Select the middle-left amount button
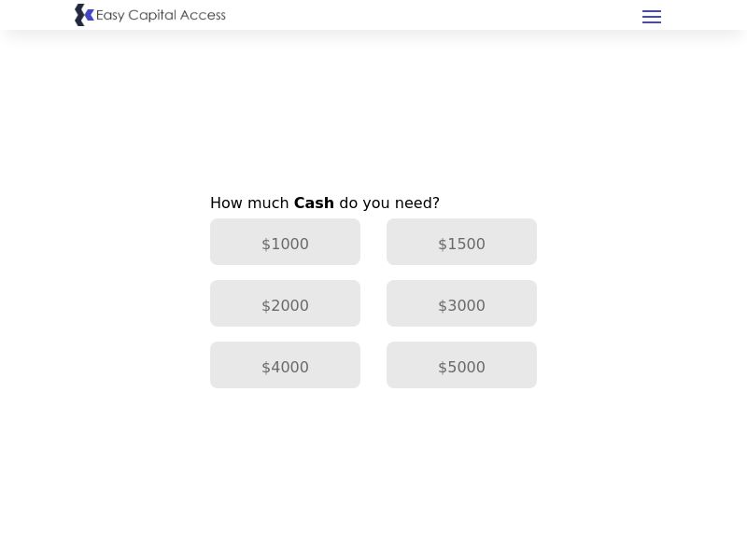The height and width of the screenshot is (560, 747). click(x=285, y=303)
